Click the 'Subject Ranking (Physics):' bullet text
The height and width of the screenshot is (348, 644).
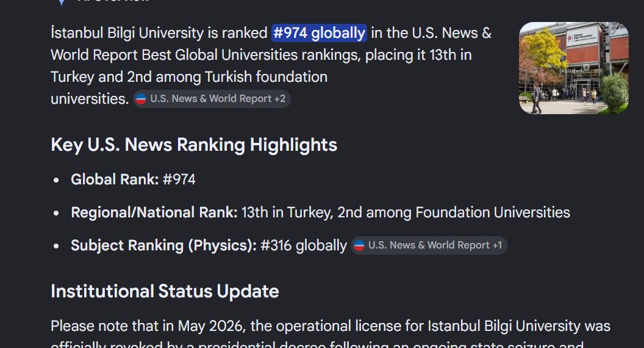click(x=209, y=245)
